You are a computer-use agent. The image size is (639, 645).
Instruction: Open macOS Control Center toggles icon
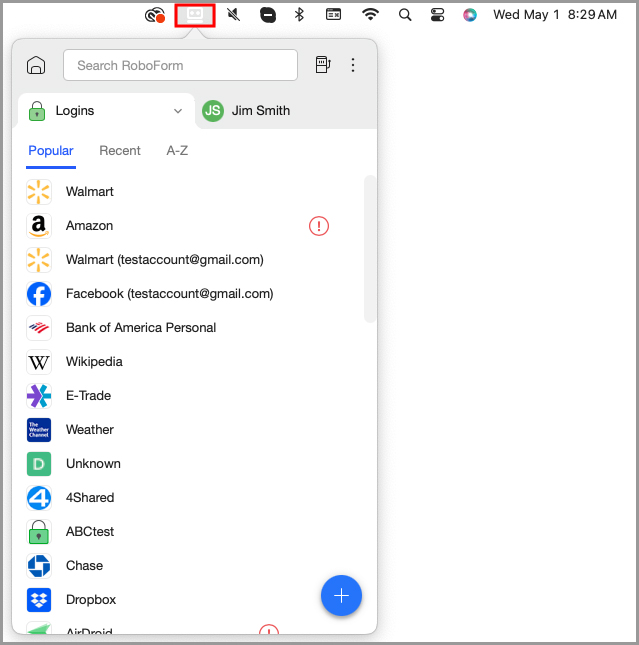(x=437, y=15)
